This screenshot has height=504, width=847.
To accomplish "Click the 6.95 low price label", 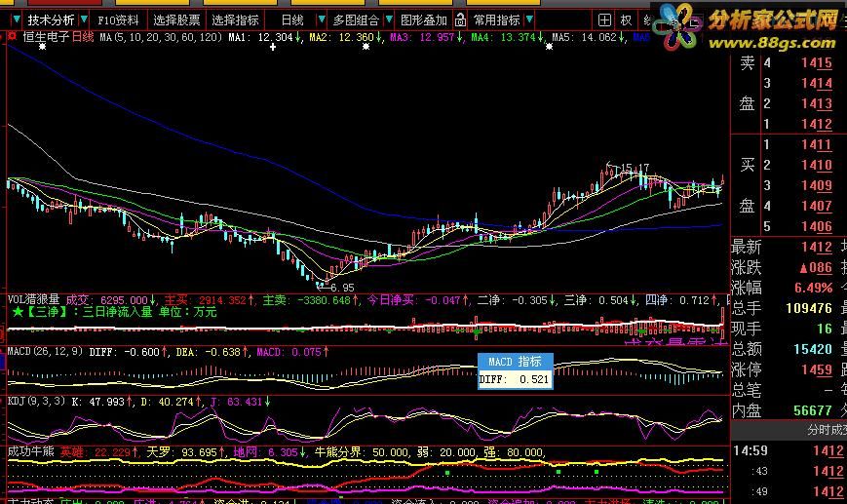I will coord(342,288).
